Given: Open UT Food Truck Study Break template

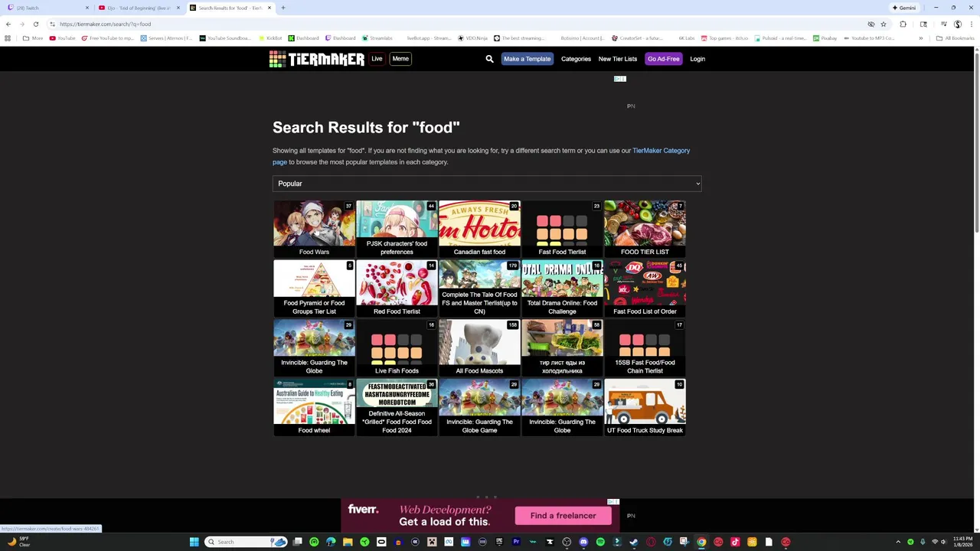Looking at the screenshot, I should click(645, 407).
